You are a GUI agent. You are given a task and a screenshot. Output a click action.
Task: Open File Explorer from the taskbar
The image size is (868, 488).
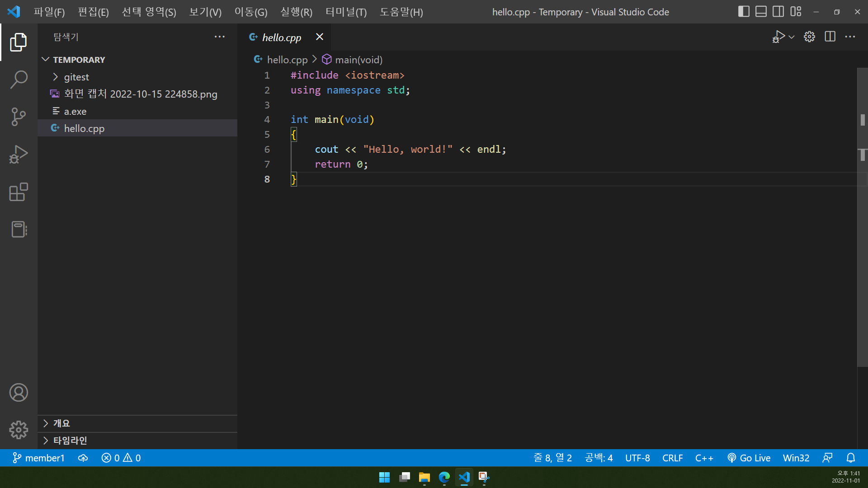pos(425,477)
